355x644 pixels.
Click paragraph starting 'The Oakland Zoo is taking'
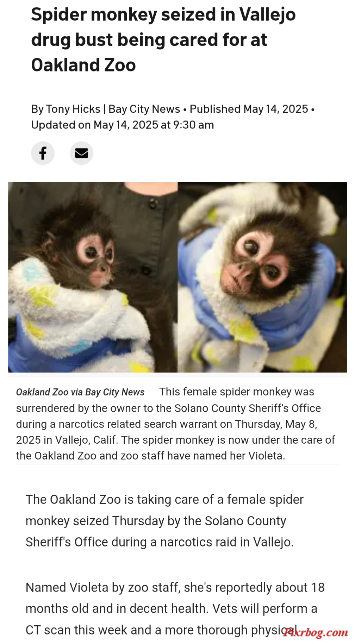(x=164, y=521)
